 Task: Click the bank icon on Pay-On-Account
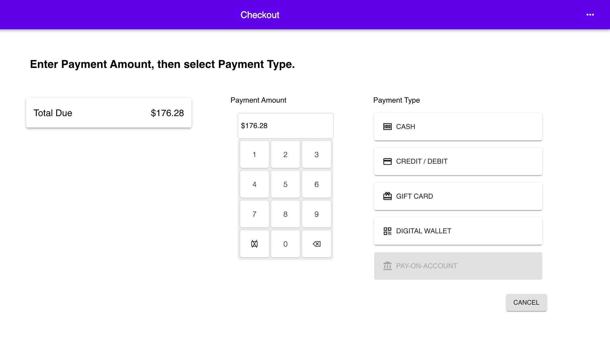pyautogui.click(x=387, y=266)
